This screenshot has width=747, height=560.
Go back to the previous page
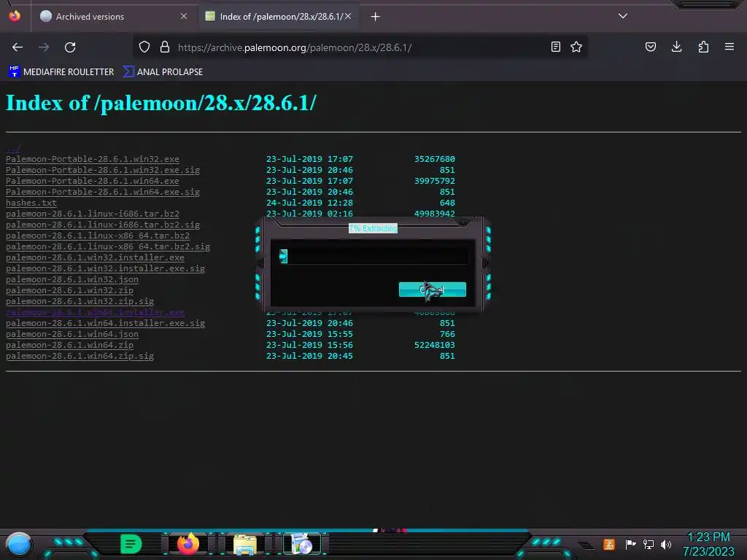pos(18,47)
